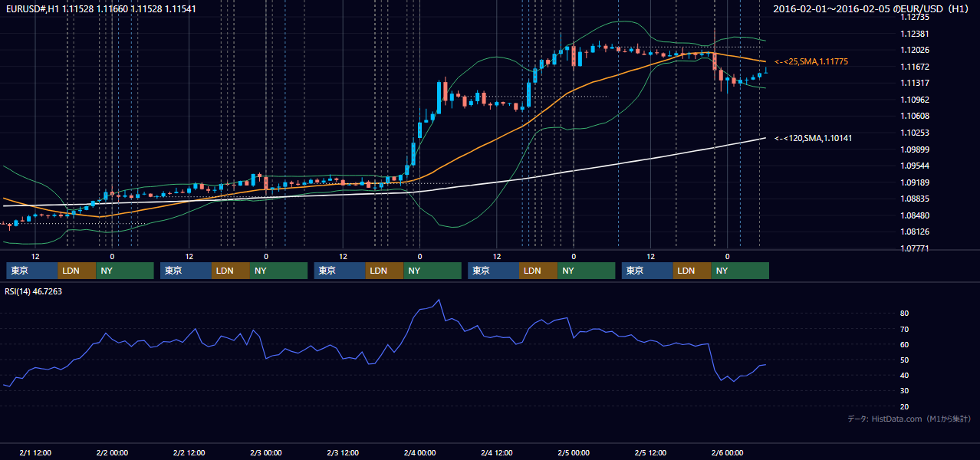Click RSI scale level 80
Viewport: 980px width, 460px height.
[905, 314]
